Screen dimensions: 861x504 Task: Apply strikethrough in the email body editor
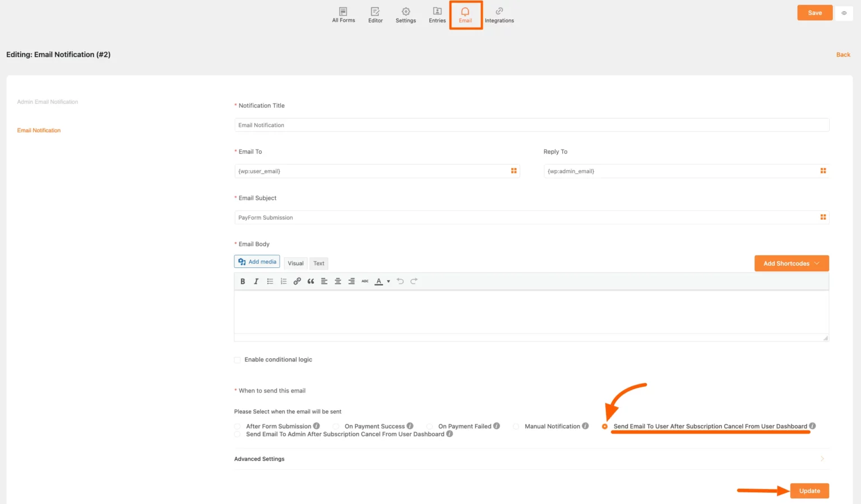tap(365, 281)
